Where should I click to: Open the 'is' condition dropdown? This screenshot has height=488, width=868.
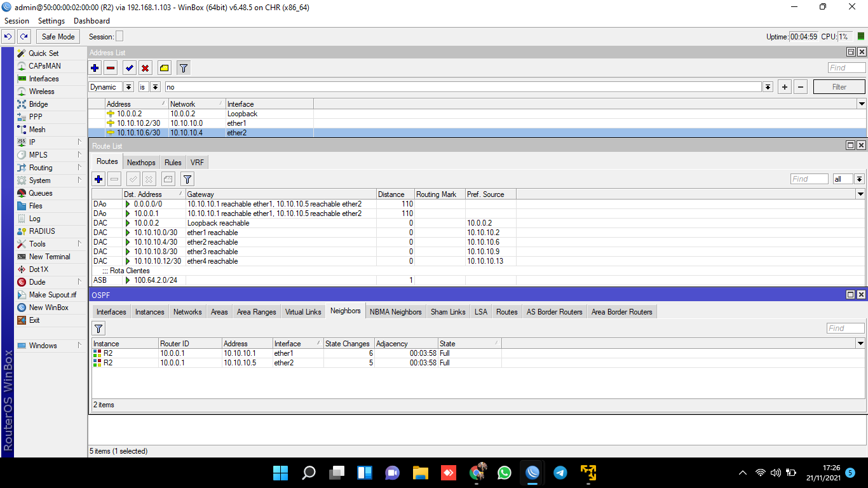[x=155, y=87]
